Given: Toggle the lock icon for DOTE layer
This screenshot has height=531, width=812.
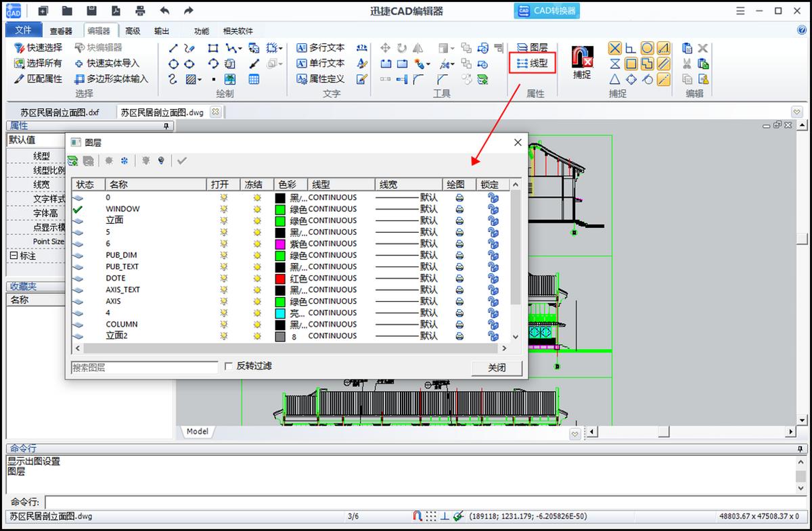Looking at the screenshot, I should click(x=493, y=278).
